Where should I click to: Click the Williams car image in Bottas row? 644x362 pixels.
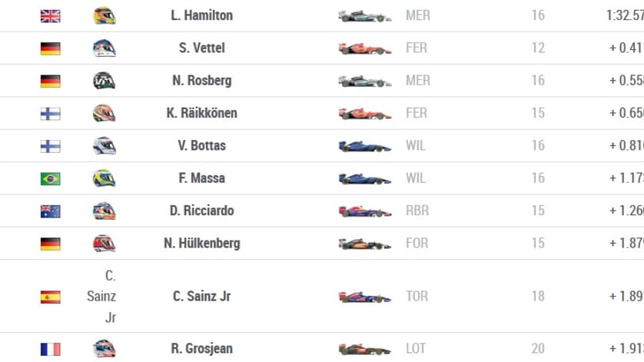click(365, 146)
